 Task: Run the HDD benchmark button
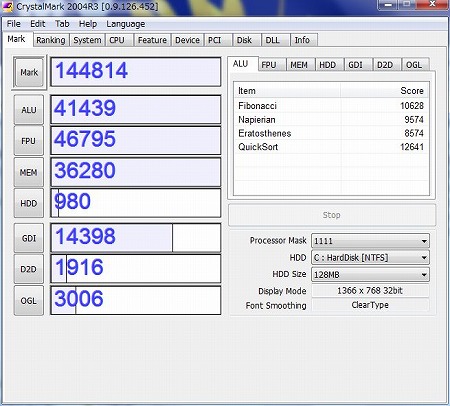pos(29,203)
